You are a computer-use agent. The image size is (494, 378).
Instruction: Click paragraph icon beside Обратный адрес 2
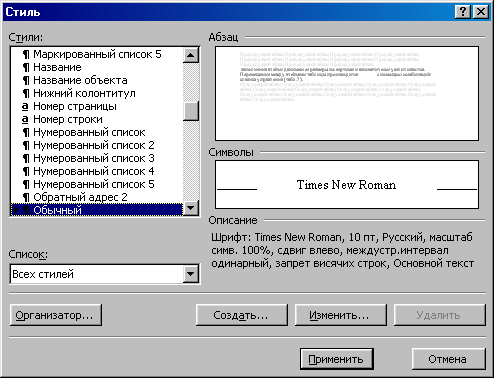coord(26,198)
